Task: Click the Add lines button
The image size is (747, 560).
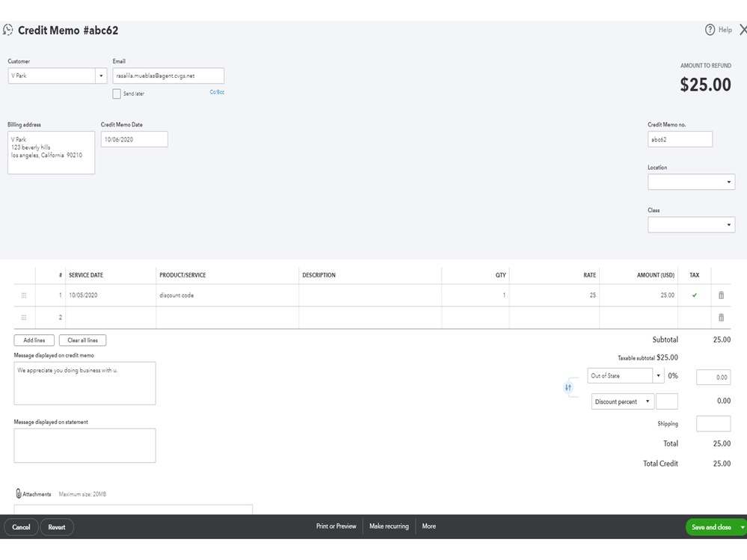Action: [x=34, y=340]
